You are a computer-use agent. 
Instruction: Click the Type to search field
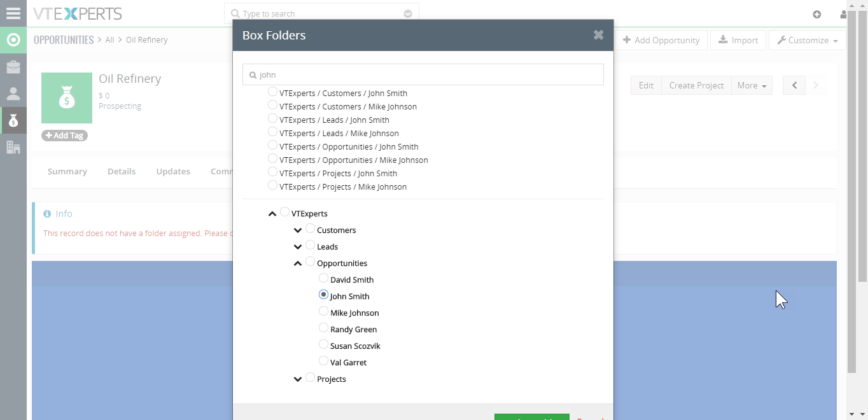[321, 13]
